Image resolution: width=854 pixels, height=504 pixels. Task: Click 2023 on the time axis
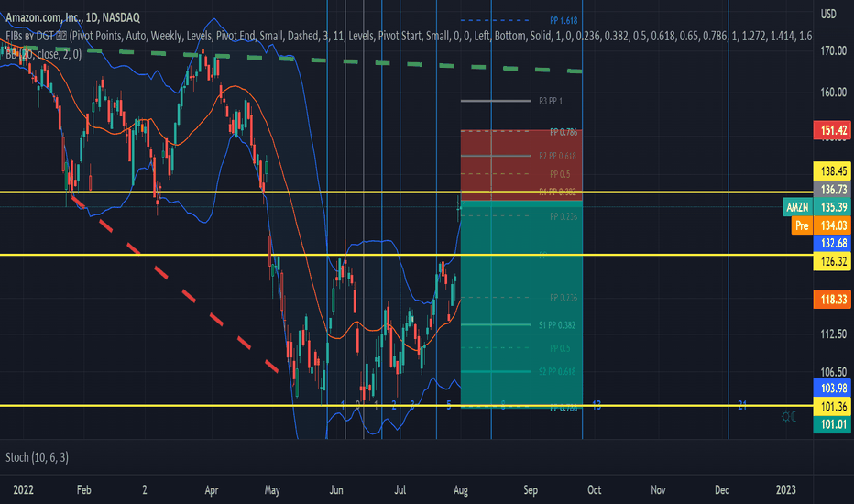[786, 490]
